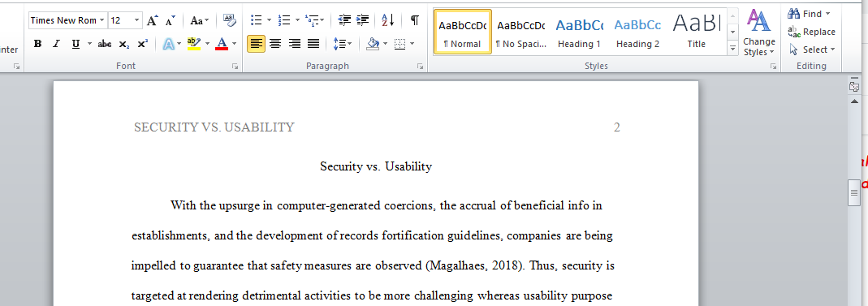Apply the Normal style

[x=463, y=32]
